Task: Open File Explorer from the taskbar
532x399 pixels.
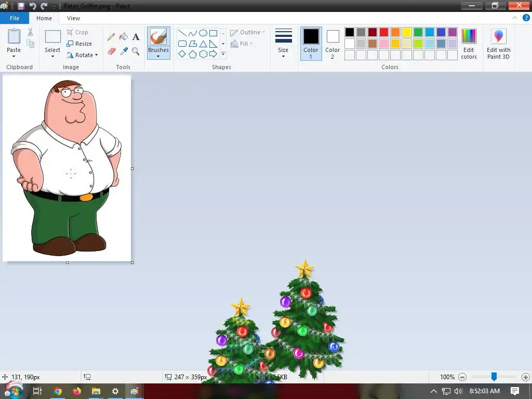Action: [x=96, y=392]
